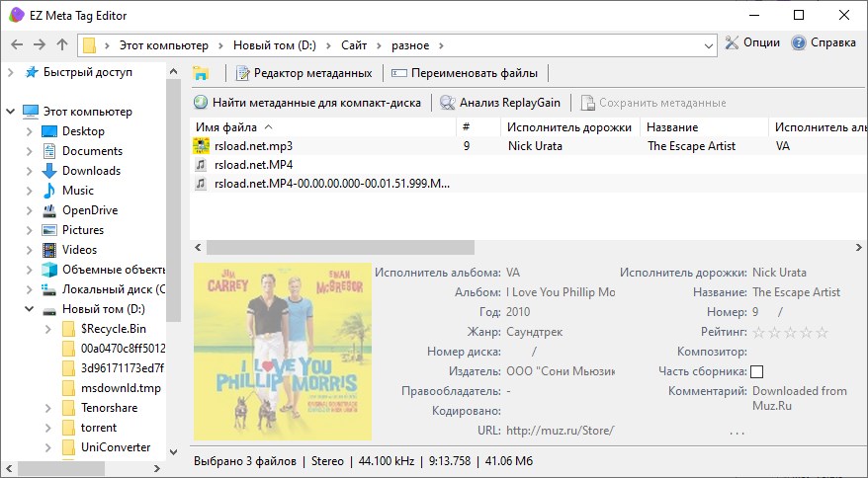Image resolution: width=868 pixels, height=478 pixels.
Task: Open torrent folder in tree
Action: [99, 428]
